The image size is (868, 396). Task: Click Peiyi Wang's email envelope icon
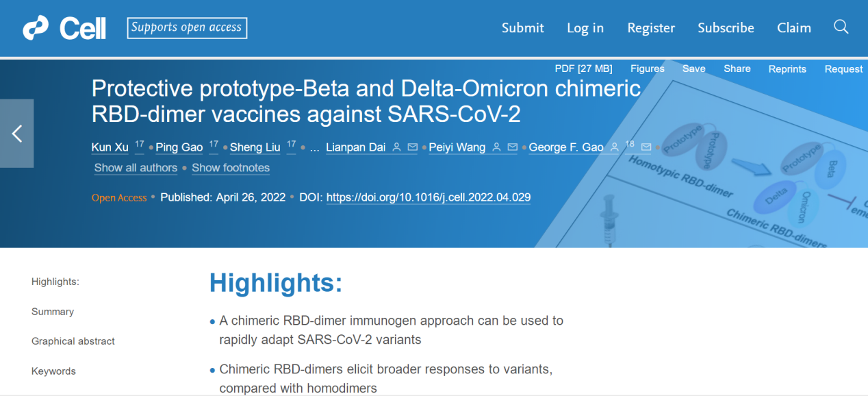(512, 147)
